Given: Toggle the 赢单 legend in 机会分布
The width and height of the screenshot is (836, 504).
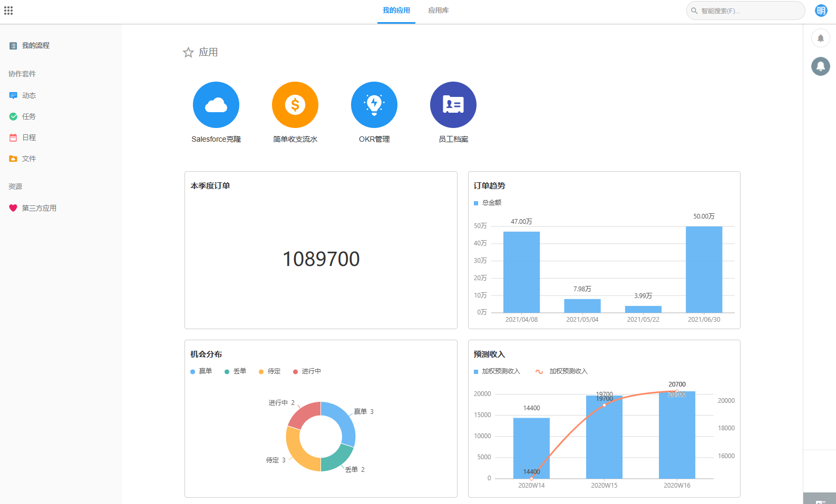Looking at the screenshot, I should coord(201,371).
